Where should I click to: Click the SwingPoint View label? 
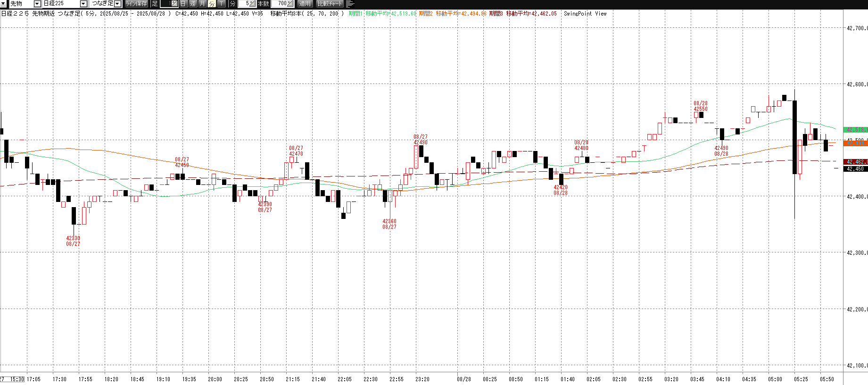[x=585, y=14]
